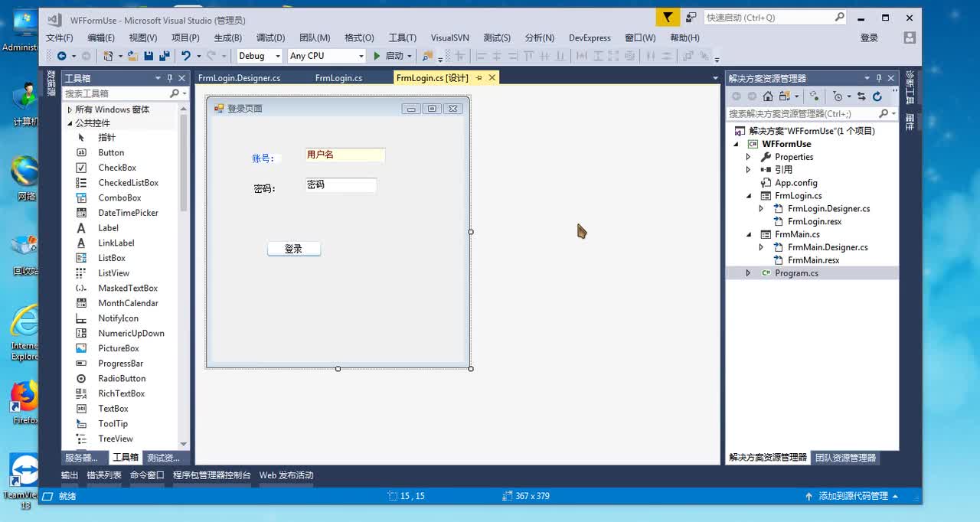Click the Navigate Backward toolbar arrow
Screen dimensions: 980x522
pyautogui.click(x=61, y=56)
